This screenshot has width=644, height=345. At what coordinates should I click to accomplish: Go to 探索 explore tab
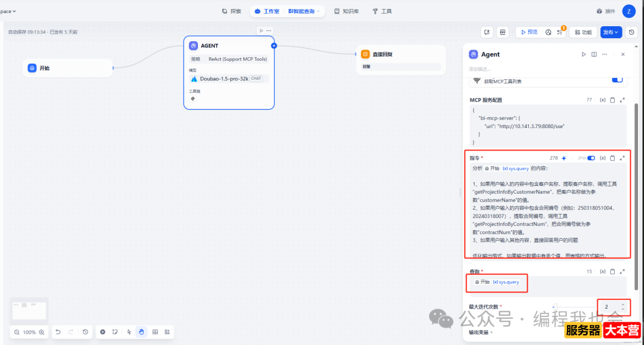(231, 11)
